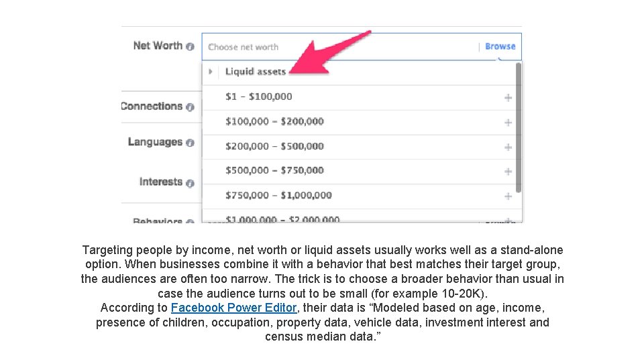Screen dimensions: 644x362
Task: Click plus icon beside $100,000 – $200,000
Action: [x=508, y=123]
